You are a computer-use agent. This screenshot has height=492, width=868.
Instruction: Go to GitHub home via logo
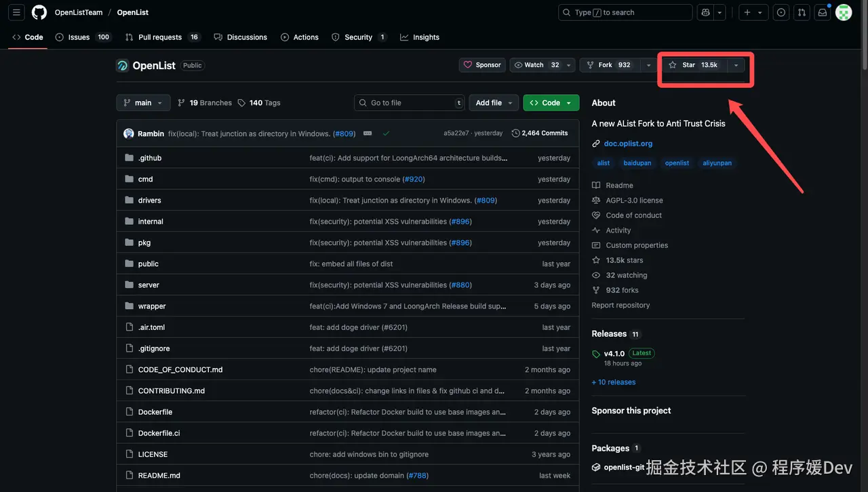39,12
